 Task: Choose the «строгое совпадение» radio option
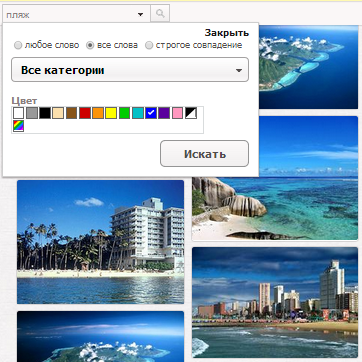pos(149,45)
